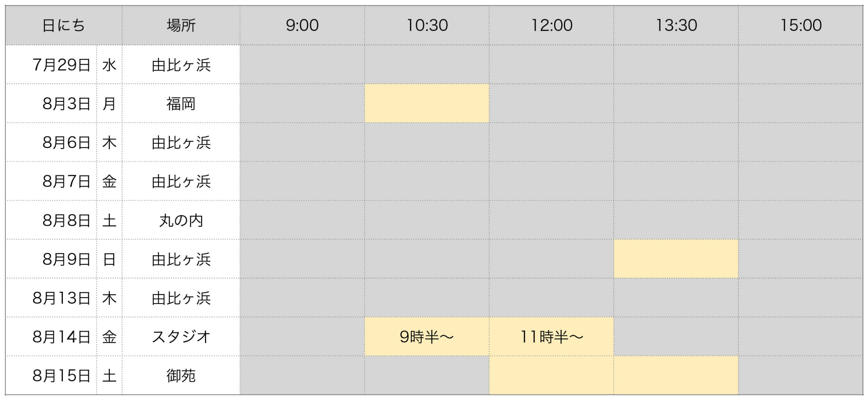Select the 日にち column header
The image size is (868, 401).
pos(64,25)
